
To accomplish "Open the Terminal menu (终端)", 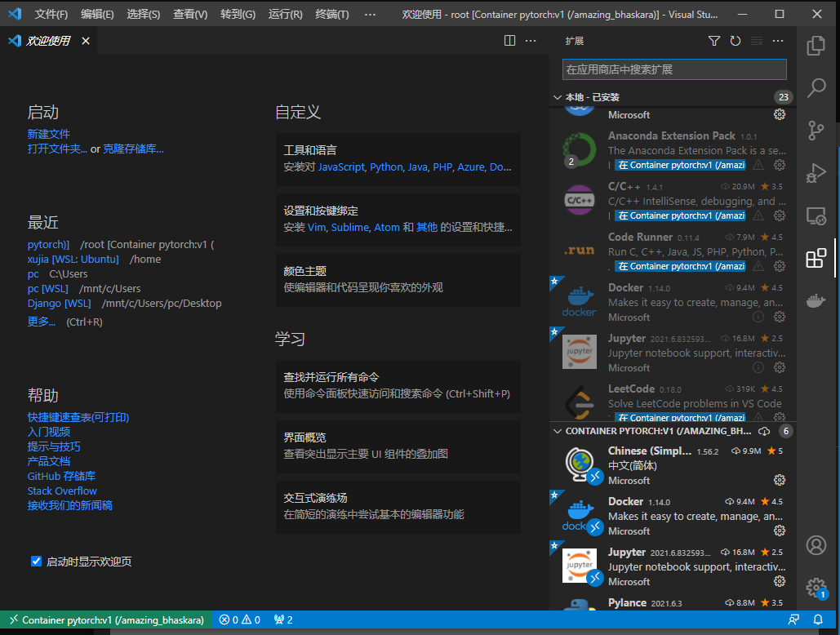I will tap(332, 14).
